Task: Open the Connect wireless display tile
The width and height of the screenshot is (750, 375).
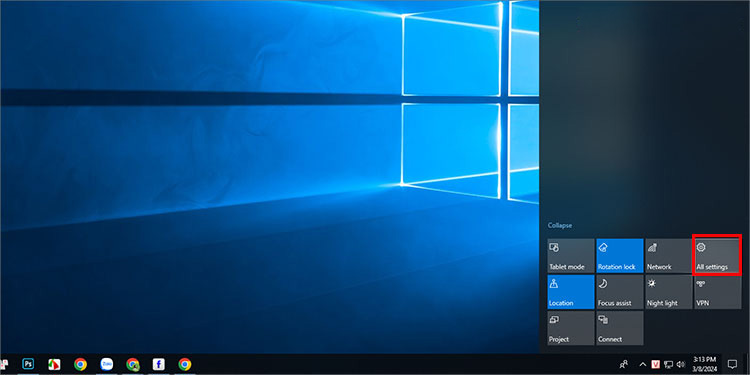Action: pos(619,328)
